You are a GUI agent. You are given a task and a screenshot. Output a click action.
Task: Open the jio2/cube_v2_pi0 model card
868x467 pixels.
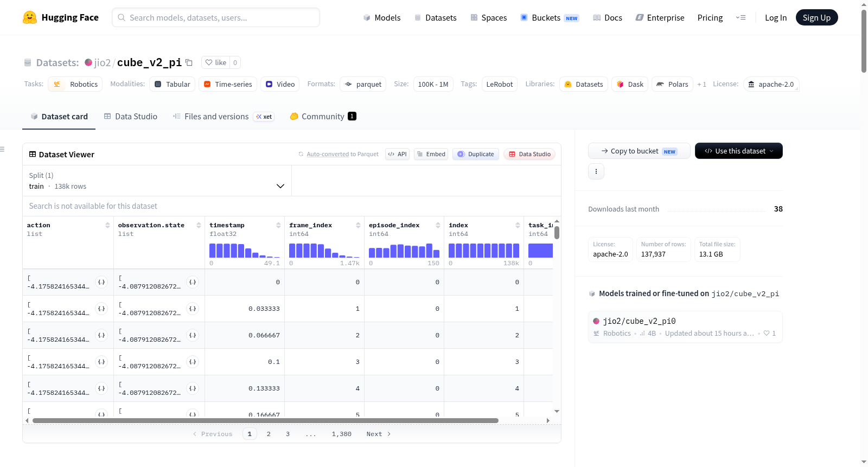[x=685, y=327]
